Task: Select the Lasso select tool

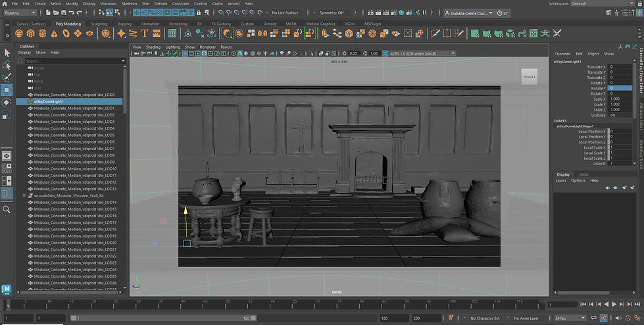Action: 7,65
